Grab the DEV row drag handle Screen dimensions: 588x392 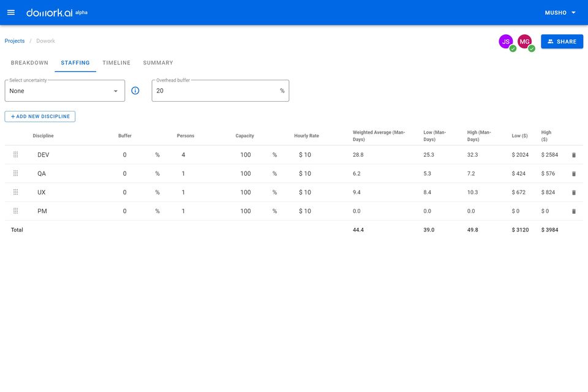(16, 155)
